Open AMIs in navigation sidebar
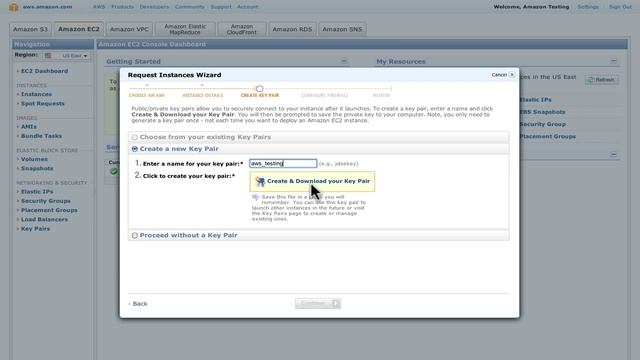 pos(29,127)
